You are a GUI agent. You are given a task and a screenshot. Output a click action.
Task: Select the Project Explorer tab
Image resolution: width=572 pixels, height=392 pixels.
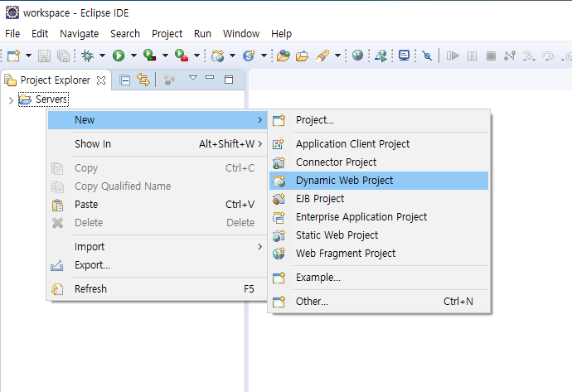click(x=55, y=80)
